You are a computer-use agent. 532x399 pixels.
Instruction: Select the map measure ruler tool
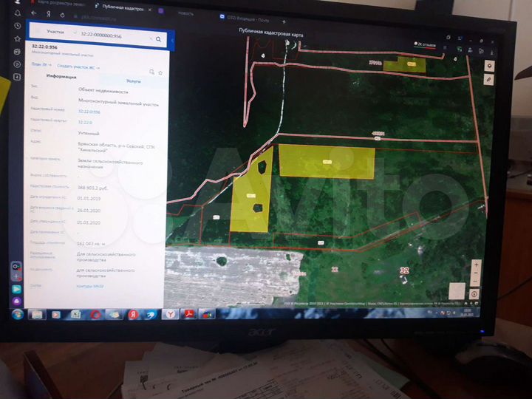pos(488,78)
